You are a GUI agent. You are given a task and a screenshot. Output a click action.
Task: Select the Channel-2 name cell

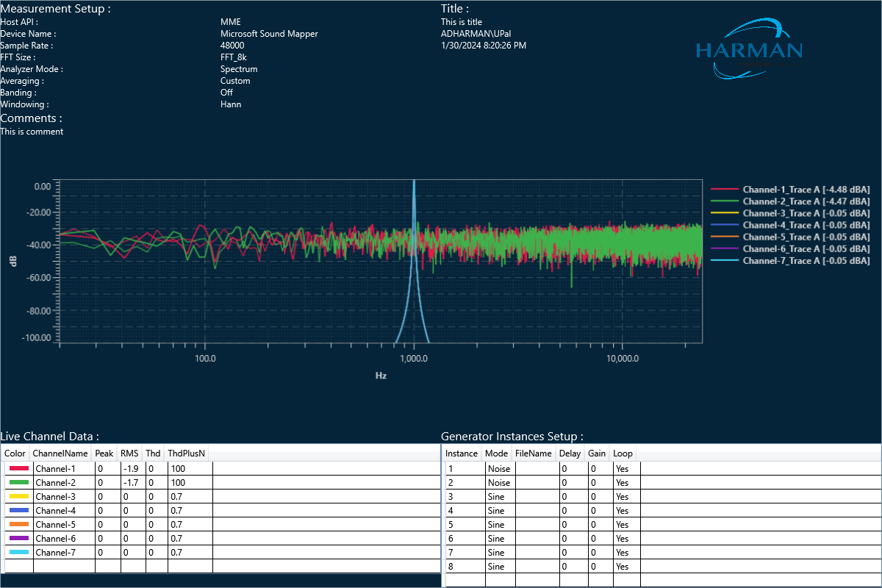point(64,482)
